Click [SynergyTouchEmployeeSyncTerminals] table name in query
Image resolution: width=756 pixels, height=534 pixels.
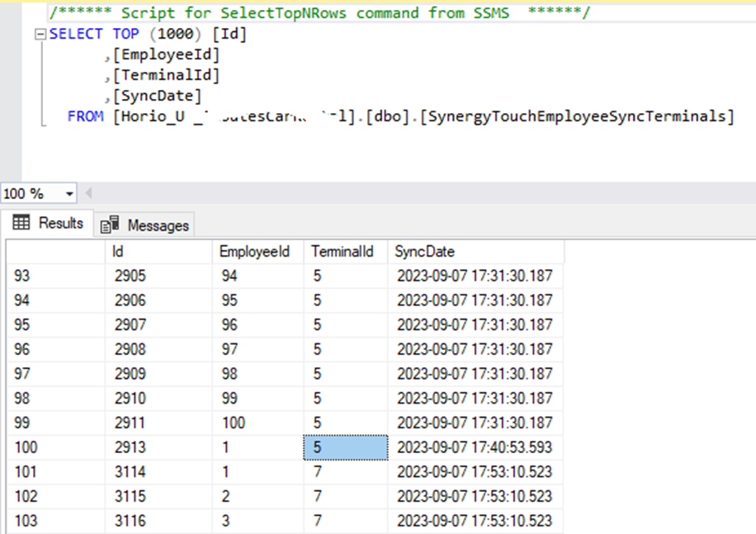[x=577, y=116]
